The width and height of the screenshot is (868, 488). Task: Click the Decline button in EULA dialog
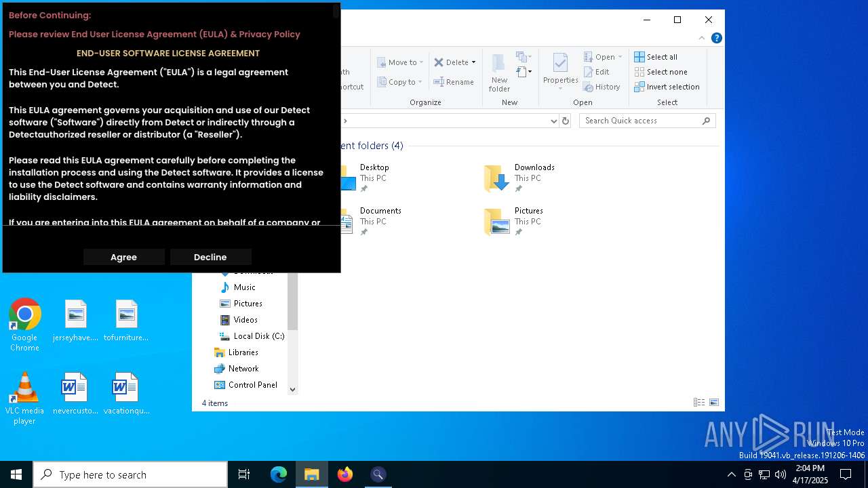pyautogui.click(x=211, y=257)
